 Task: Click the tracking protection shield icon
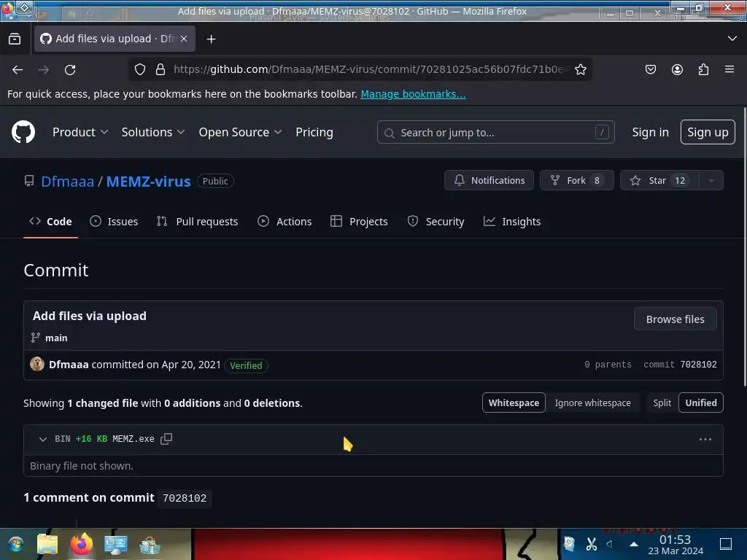click(140, 69)
